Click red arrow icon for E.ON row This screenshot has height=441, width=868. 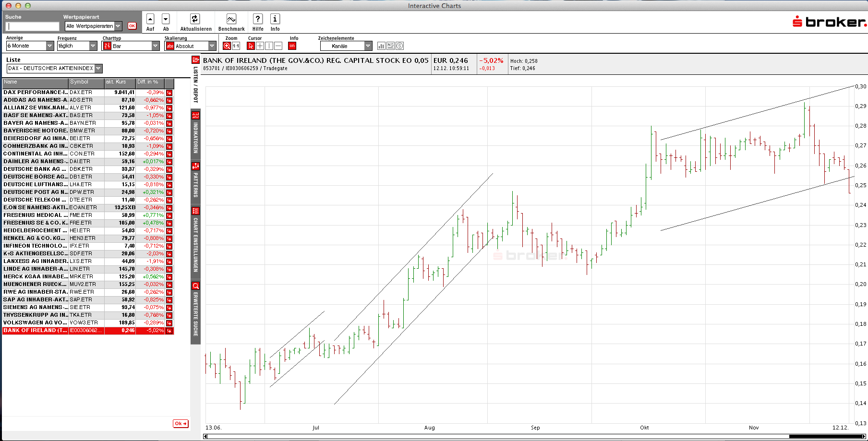[x=169, y=208]
